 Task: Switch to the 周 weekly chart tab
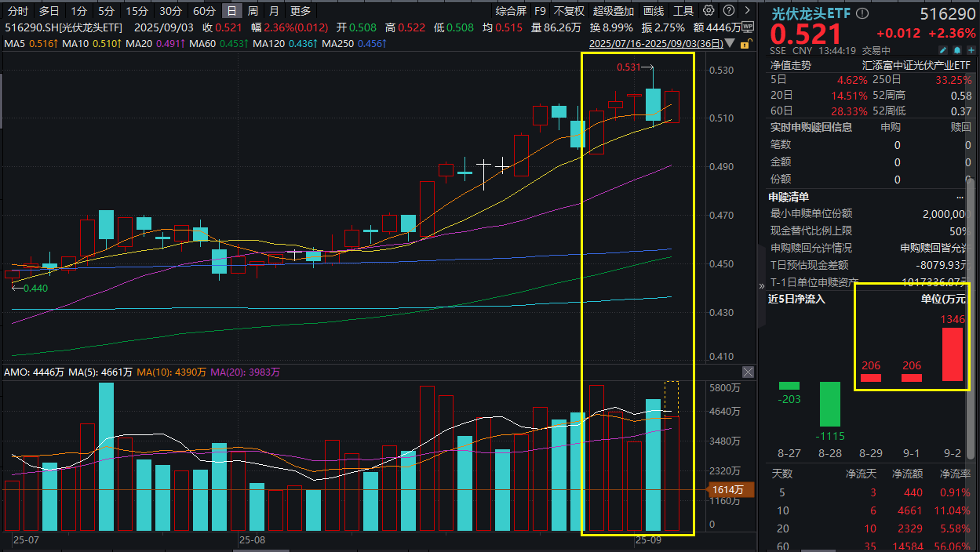point(253,11)
